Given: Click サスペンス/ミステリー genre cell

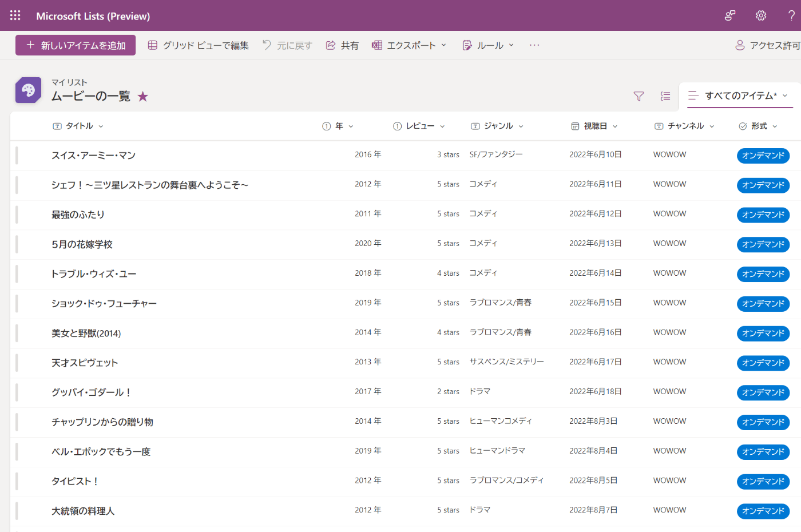Looking at the screenshot, I should (507, 362).
